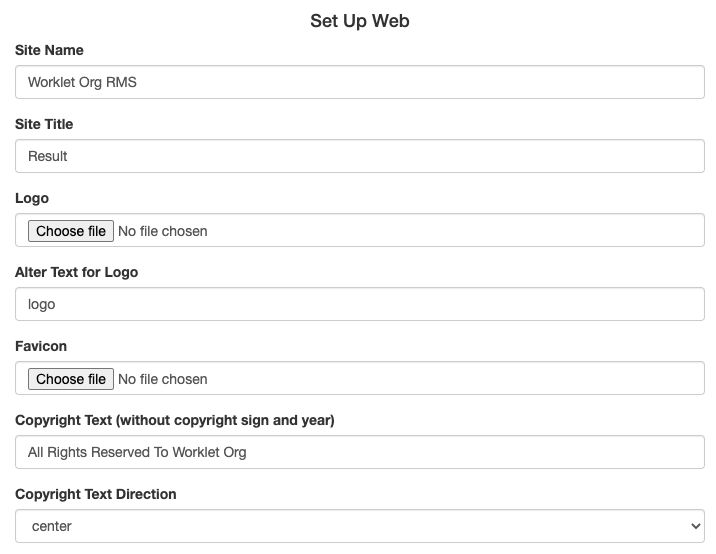Click the Set Up Web heading
Screen dimensions: 716x554
pyautogui.click(x=360, y=21)
